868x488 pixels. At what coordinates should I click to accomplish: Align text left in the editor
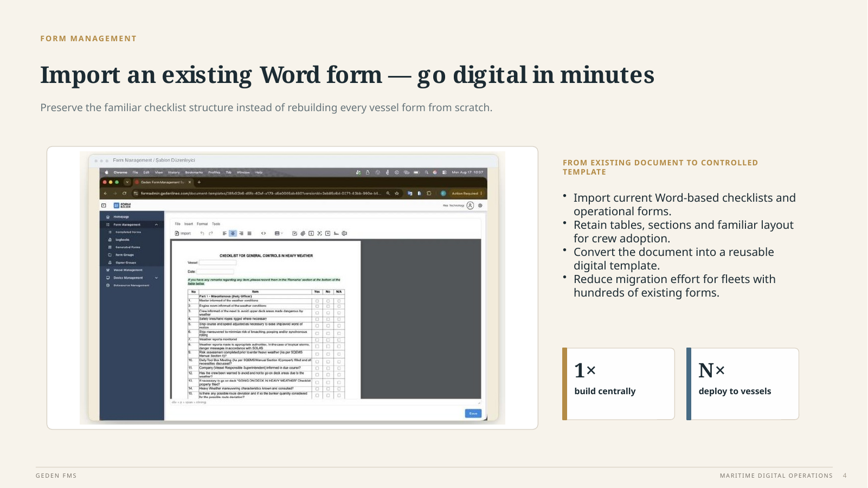(224, 234)
